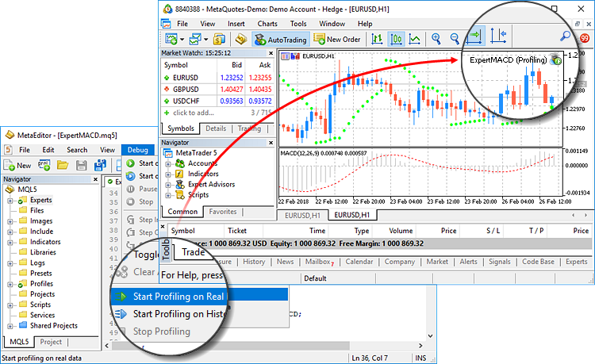The width and height of the screenshot is (595, 364).
Task: Open the Calendar tab in Toolbox
Action: click(x=359, y=262)
